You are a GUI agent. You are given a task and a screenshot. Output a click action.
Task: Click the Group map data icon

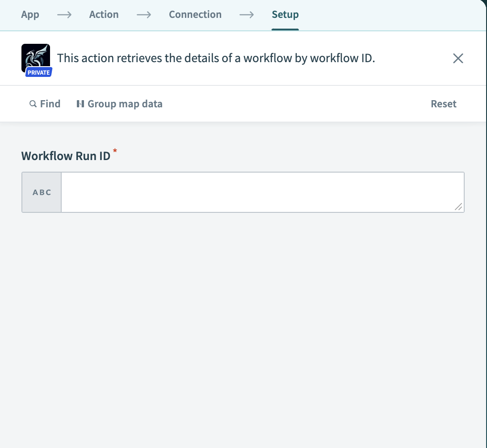point(80,104)
